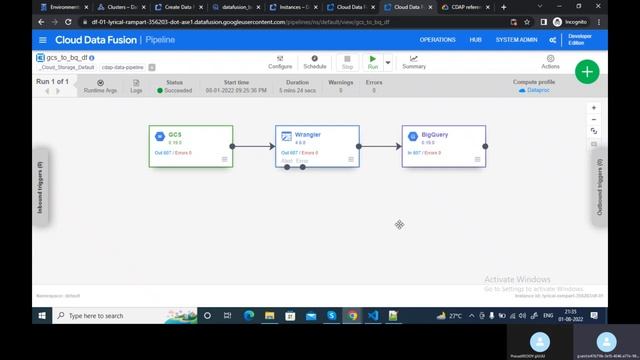The image size is (640, 360).
Task: Select the _Cloud_Storage_Default tag
Action: (67, 67)
